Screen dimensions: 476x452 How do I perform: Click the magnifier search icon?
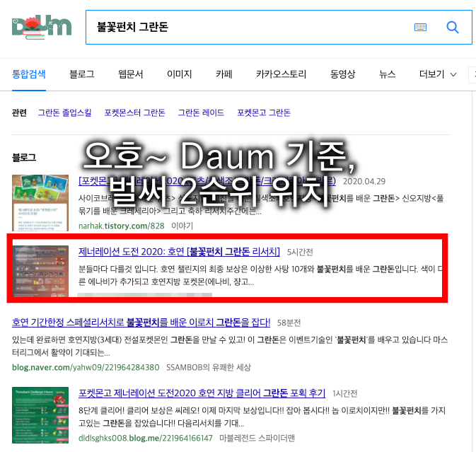point(453,28)
